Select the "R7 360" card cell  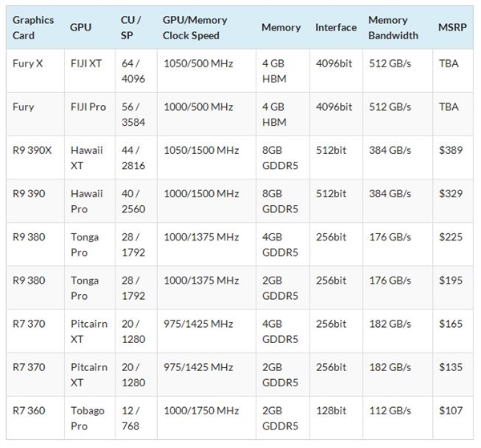[30, 411]
